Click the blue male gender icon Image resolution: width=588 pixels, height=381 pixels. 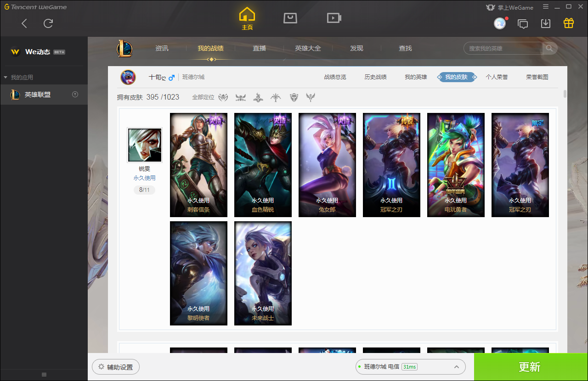tap(171, 78)
